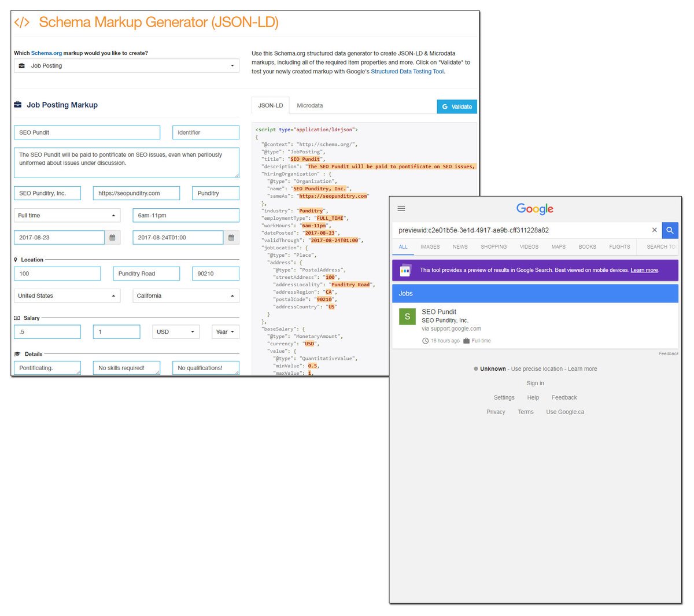The width and height of the screenshot is (694, 616).
Task: Click Use precise location link
Action: [537, 369]
